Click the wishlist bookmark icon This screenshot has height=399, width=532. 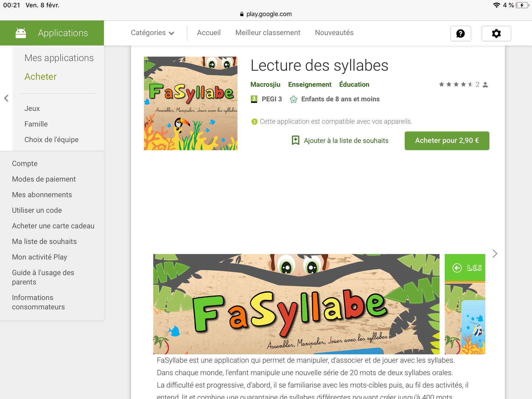295,140
